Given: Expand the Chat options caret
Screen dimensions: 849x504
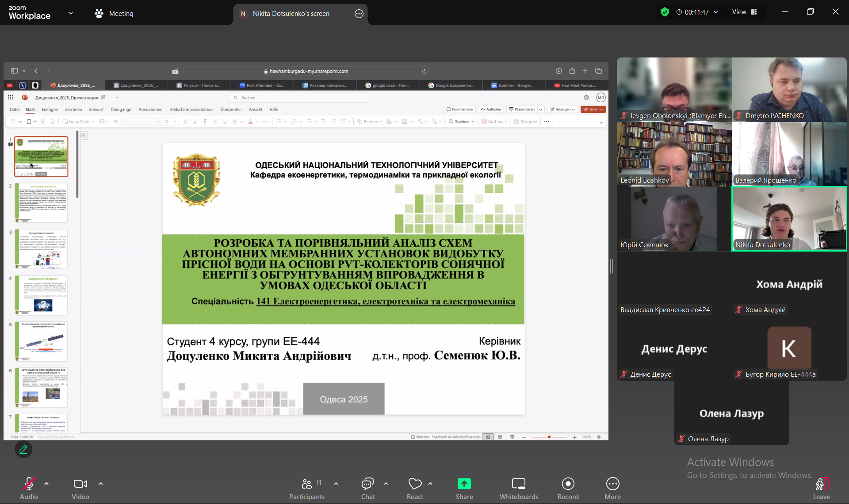Looking at the screenshot, I should 386,484.
